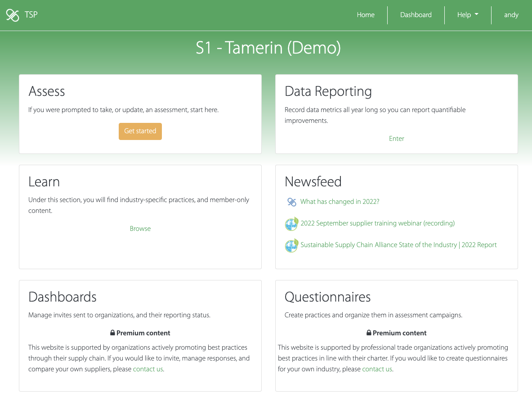Open the Home menu item
Viewport: 532px width, 406px height.
click(366, 15)
